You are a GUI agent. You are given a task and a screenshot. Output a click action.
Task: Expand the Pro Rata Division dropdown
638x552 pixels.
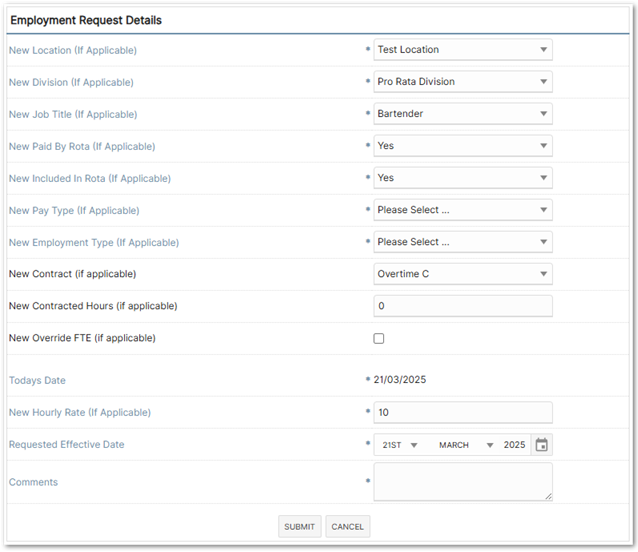point(463,82)
